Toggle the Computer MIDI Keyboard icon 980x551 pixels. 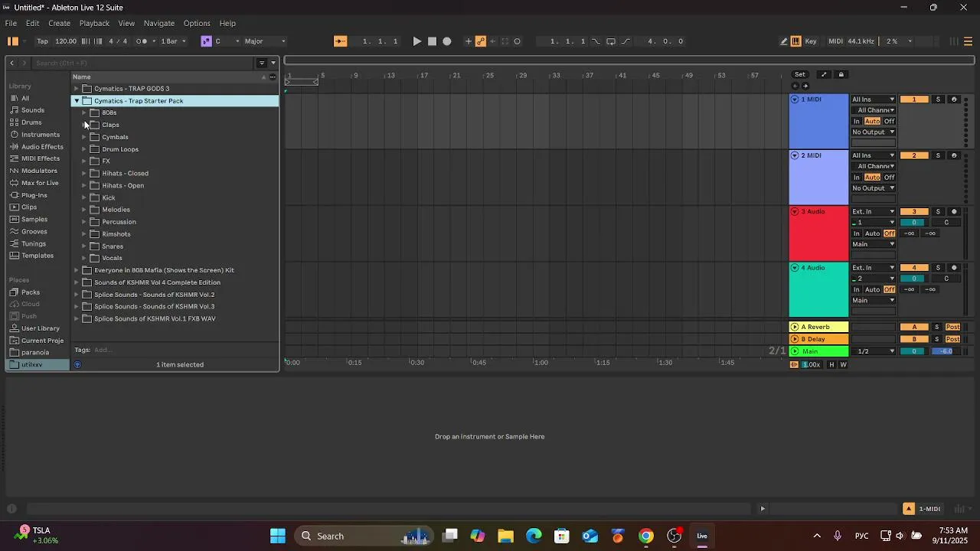795,41
